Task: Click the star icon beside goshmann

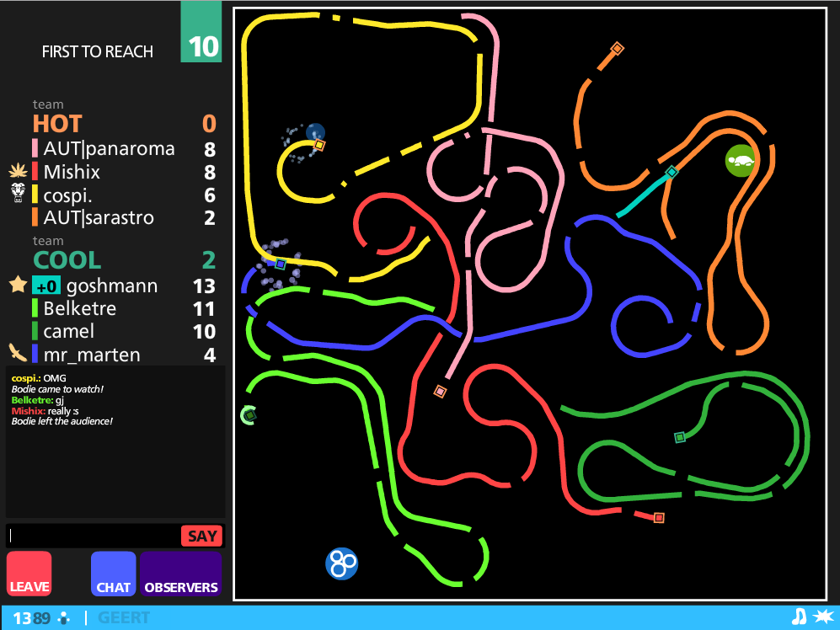Action: pyautogui.click(x=19, y=284)
